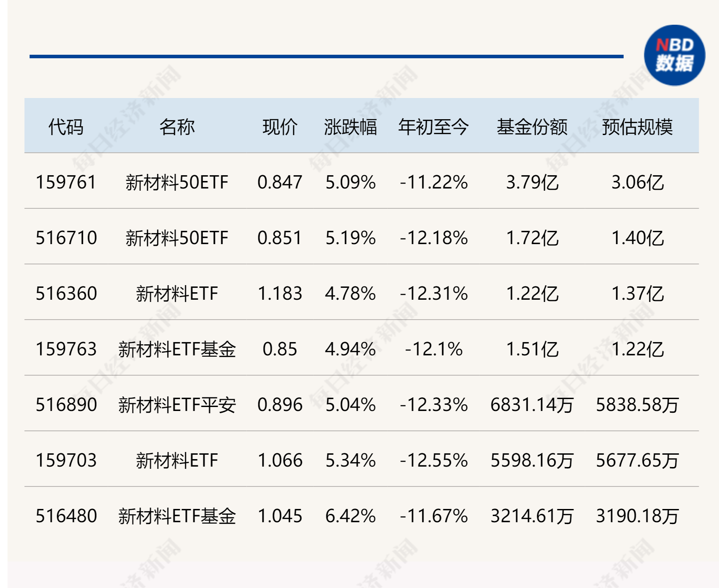
Task: Click the 新材料ETF基金 name for 159763
Action: (x=177, y=349)
